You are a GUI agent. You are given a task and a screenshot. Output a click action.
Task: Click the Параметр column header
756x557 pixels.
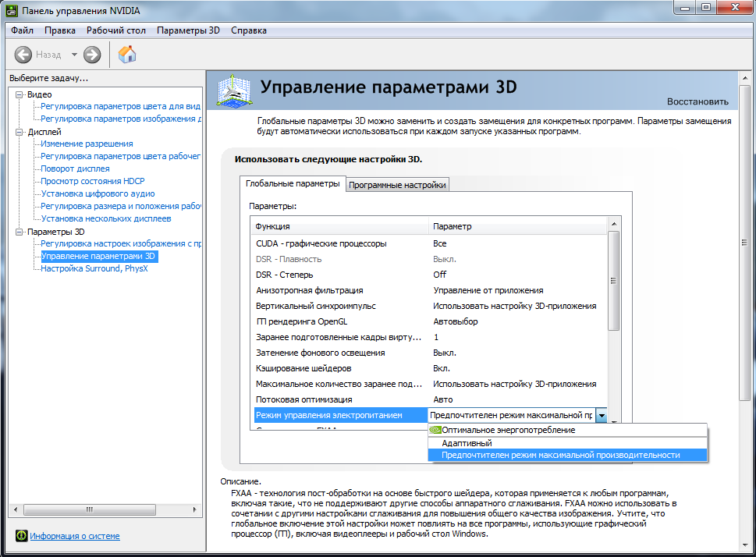click(518, 226)
